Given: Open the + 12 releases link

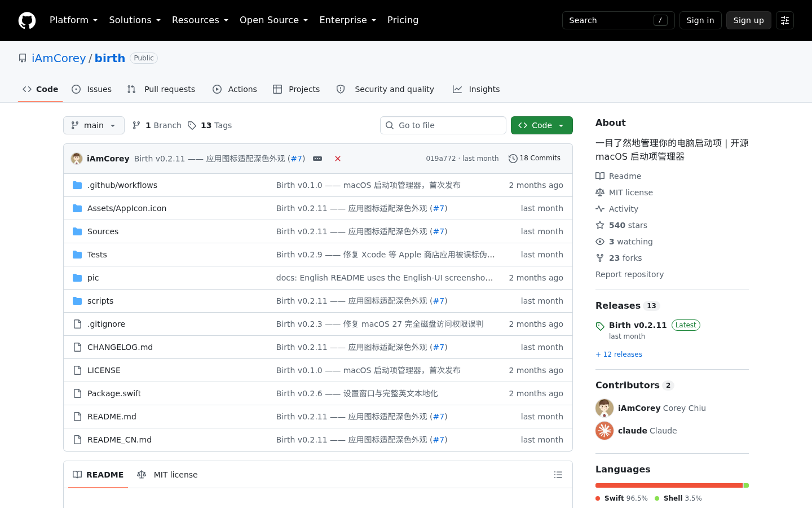Looking at the screenshot, I should click(619, 354).
